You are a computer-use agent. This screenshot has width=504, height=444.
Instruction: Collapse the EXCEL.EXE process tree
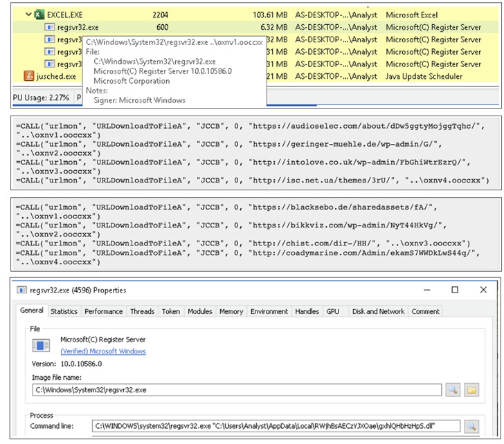point(28,14)
